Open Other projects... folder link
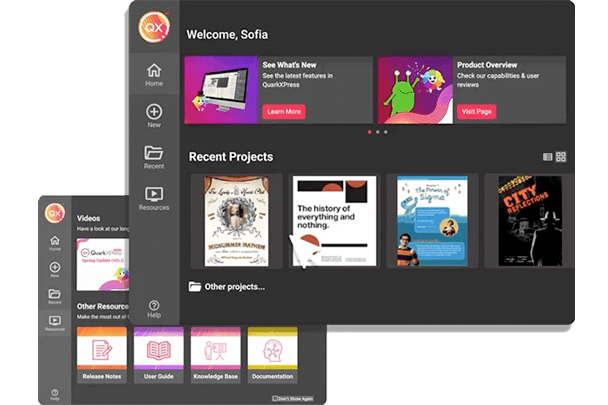 pyautogui.click(x=227, y=287)
